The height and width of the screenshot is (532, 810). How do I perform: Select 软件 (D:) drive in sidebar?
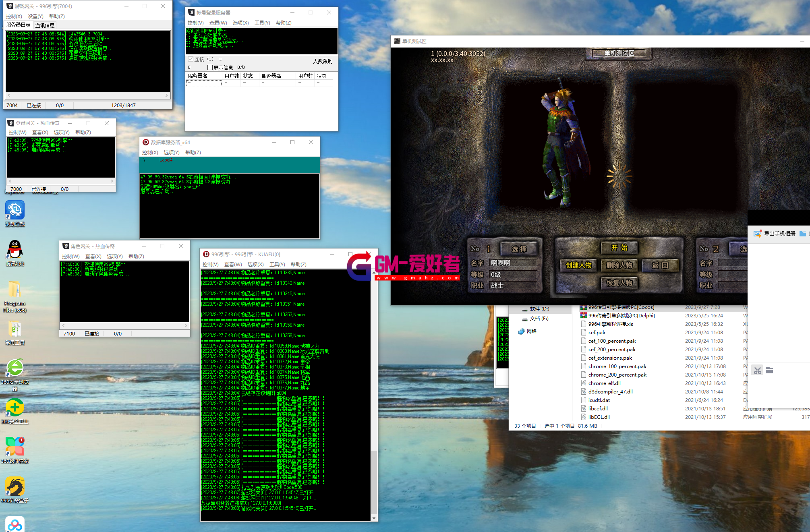[x=539, y=309]
